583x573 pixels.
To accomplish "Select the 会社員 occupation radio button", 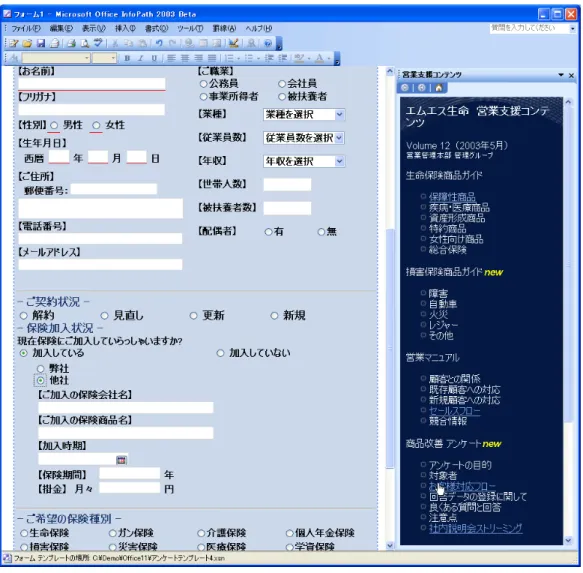I will tap(282, 84).
